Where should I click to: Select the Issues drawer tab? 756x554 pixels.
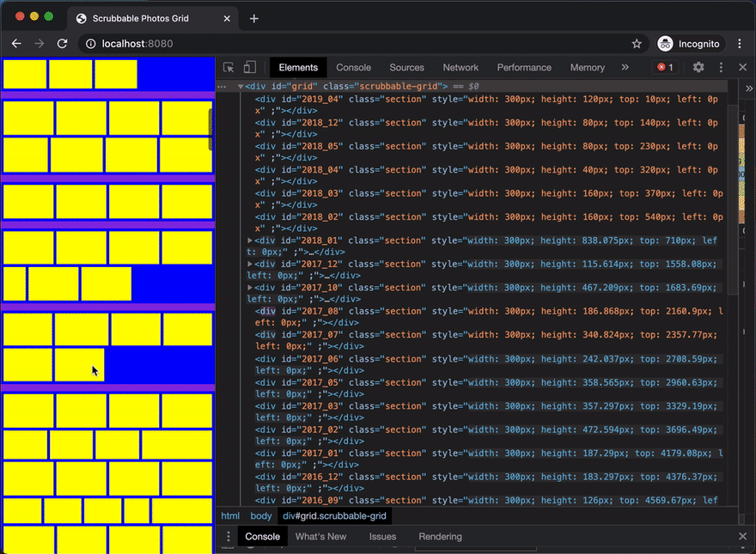pos(382,537)
